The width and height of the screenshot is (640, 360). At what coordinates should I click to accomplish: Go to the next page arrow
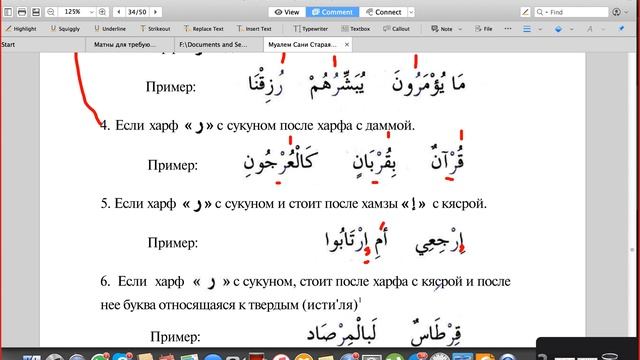click(156, 12)
